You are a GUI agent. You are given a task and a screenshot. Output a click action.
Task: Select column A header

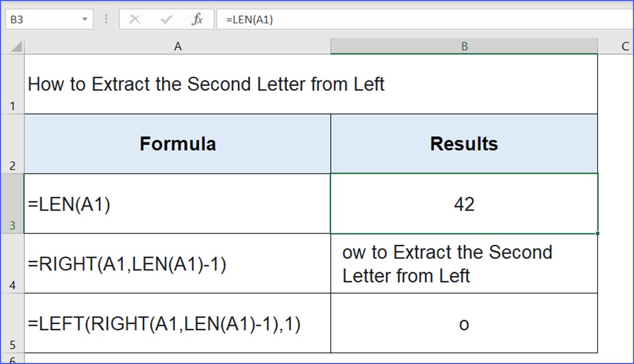coord(178,46)
